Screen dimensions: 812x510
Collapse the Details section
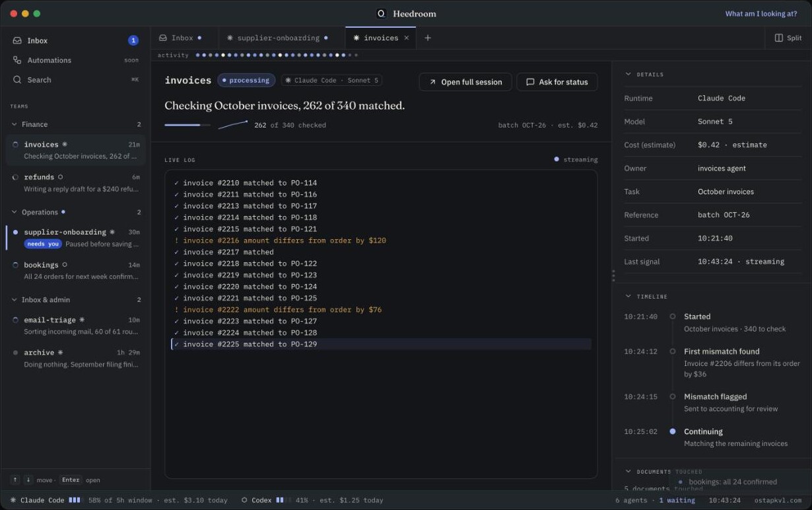pos(628,75)
